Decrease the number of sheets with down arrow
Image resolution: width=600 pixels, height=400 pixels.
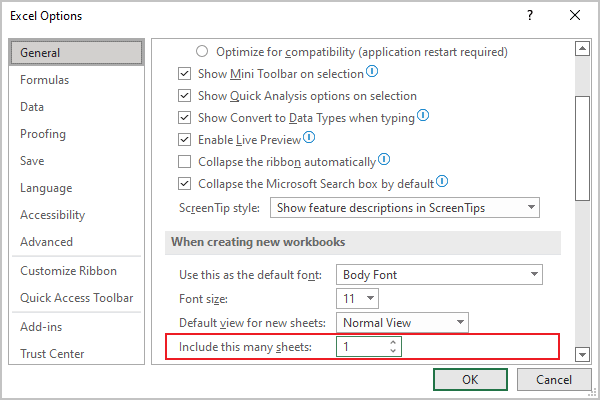(x=393, y=350)
